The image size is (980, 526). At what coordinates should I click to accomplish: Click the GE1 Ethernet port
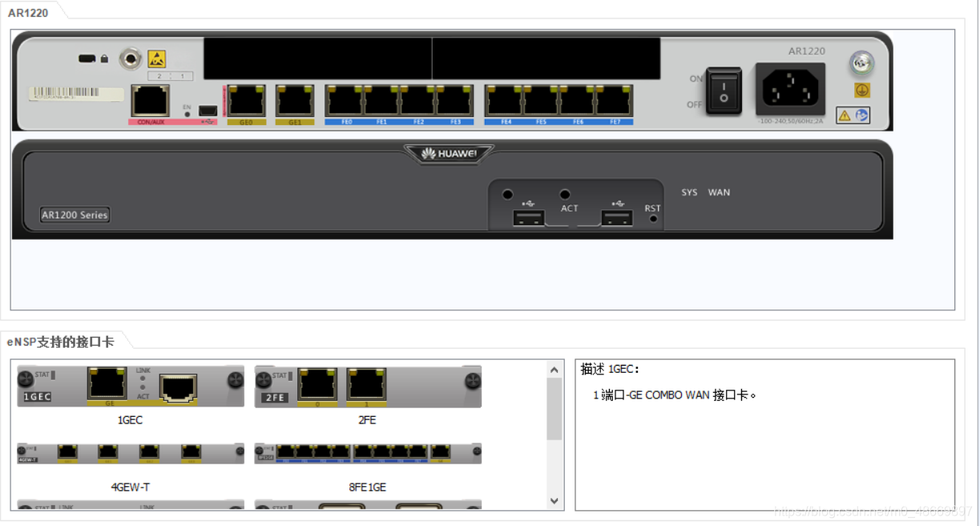coord(295,101)
